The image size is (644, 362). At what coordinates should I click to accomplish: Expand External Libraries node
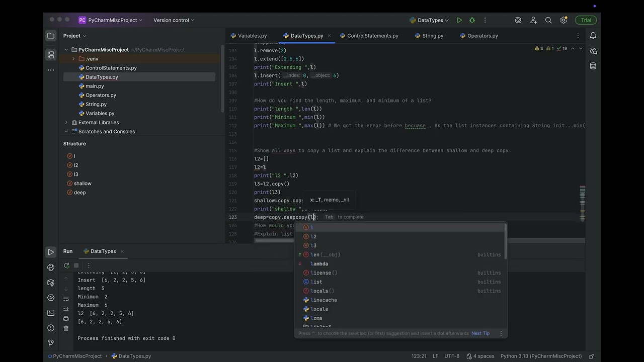coord(66,122)
